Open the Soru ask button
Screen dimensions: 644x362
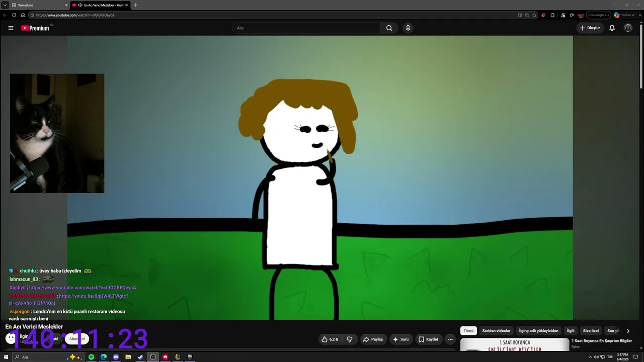400,339
